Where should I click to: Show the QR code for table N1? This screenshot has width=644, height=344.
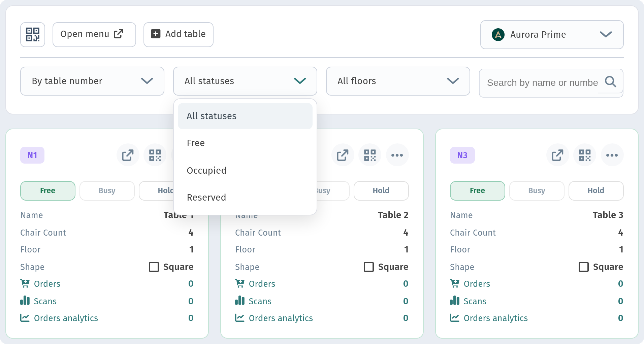tap(155, 155)
